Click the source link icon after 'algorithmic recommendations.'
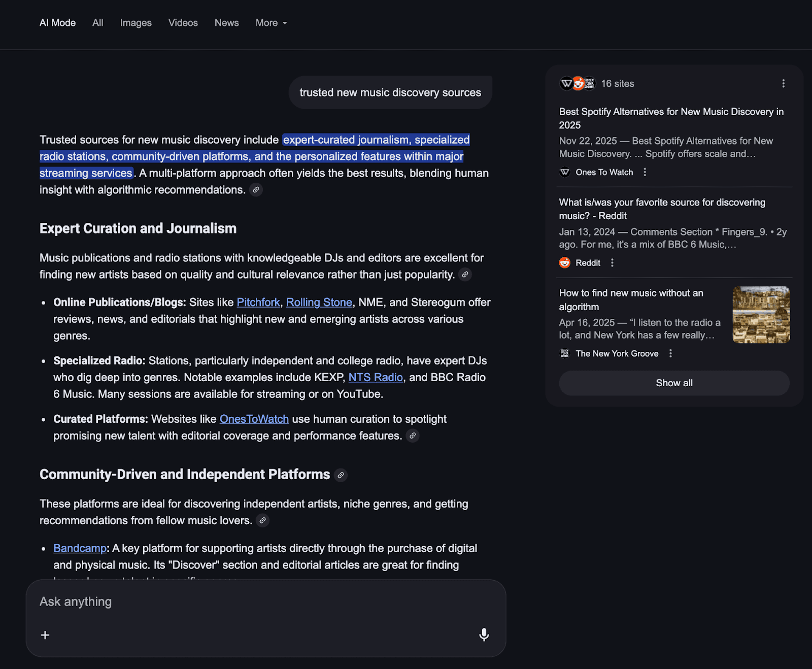The height and width of the screenshot is (669, 812). pyautogui.click(x=256, y=190)
